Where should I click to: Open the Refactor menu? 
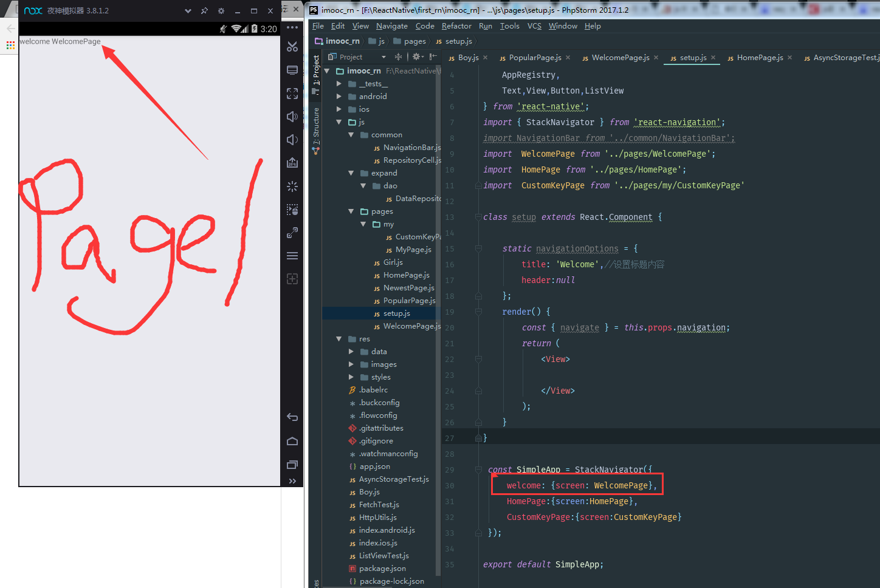tap(456, 26)
